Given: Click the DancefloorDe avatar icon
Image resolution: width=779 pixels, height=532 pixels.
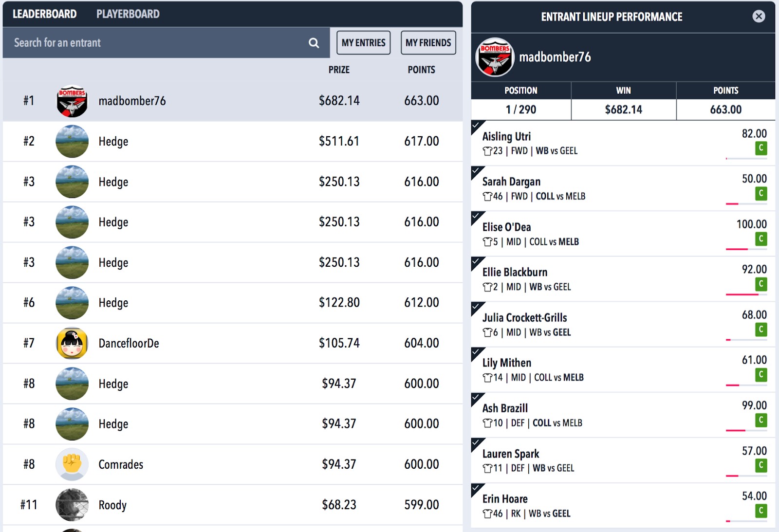Looking at the screenshot, I should tap(72, 343).
